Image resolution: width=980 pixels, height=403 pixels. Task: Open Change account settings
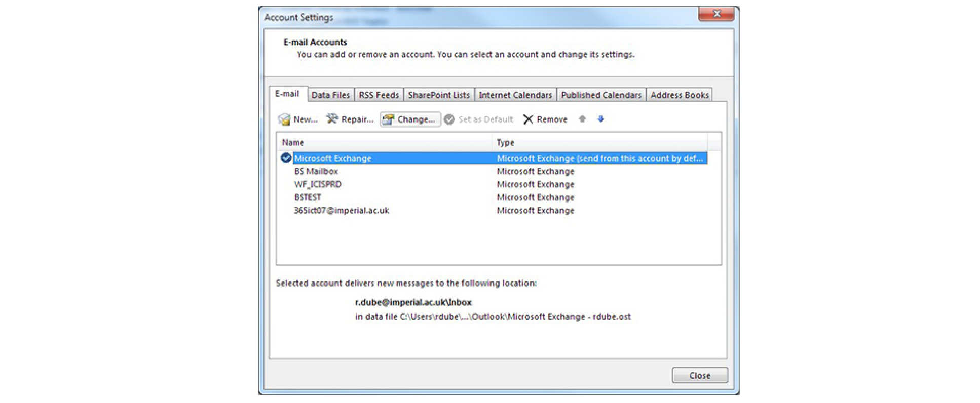tap(410, 119)
